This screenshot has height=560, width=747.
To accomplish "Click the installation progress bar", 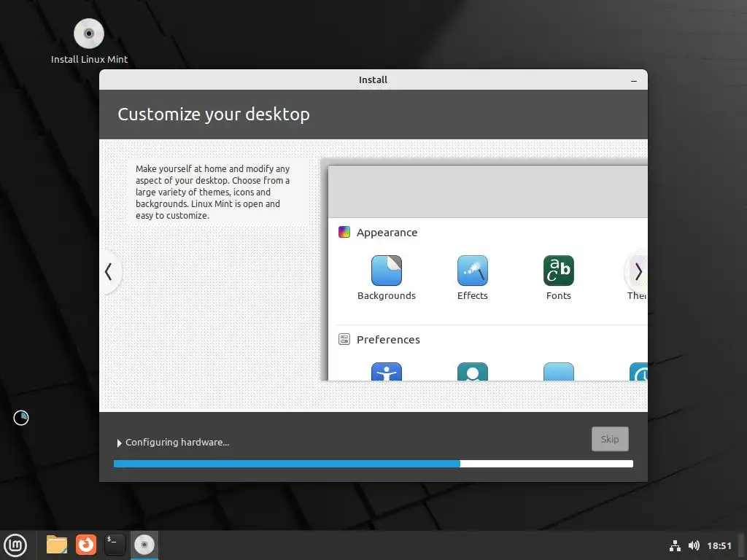I will click(373, 464).
